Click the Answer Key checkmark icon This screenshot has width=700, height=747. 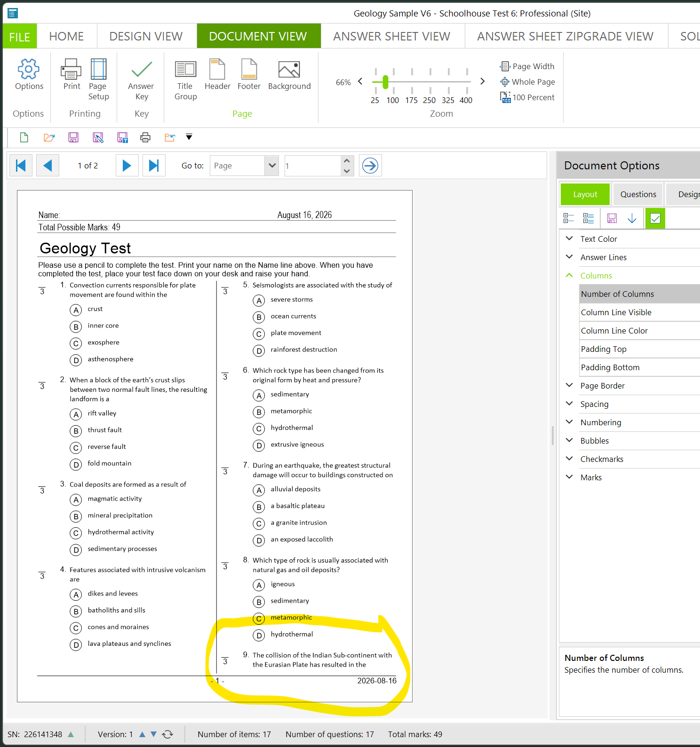[x=141, y=69]
